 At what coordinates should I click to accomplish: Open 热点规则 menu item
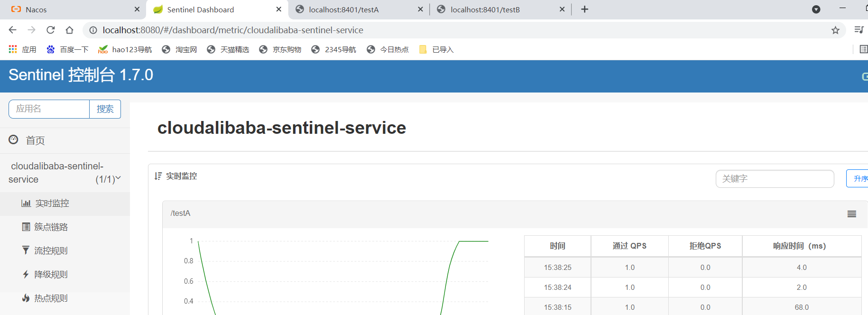[65, 298]
